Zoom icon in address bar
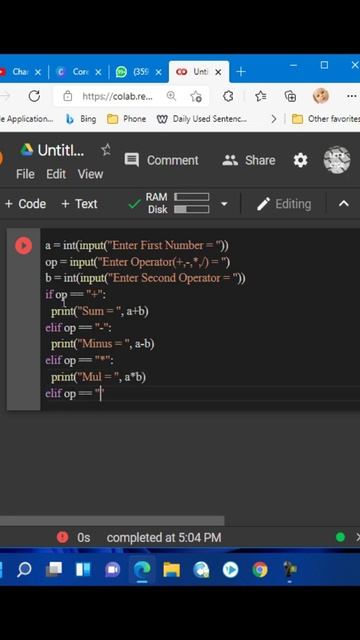 click(171, 96)
